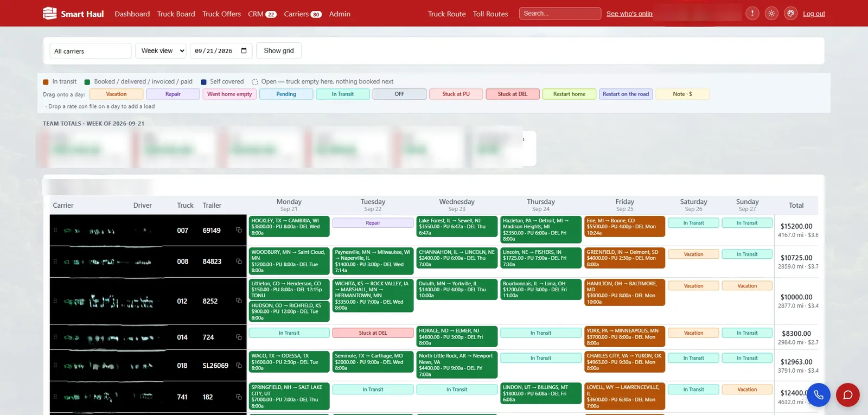This screenshot has width=868, height=415.
Task: Select the Note · $ legend chip
Action: [x=682, y=94]
